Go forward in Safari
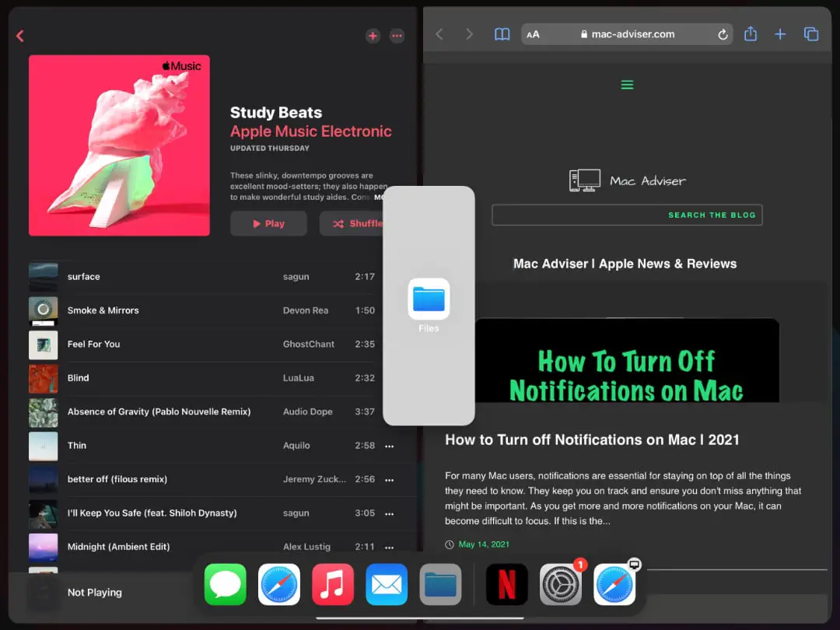Screen dimensions: 840x630 tap(469, 34)
